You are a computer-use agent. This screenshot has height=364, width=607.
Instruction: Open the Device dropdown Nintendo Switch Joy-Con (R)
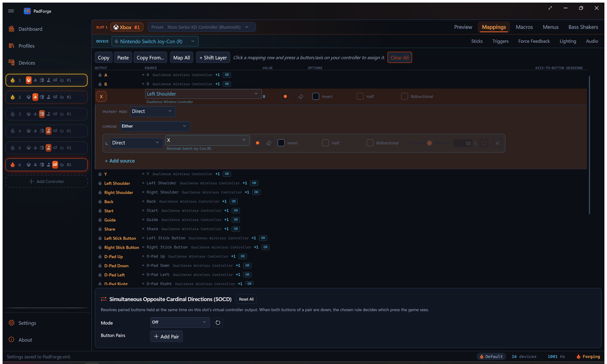[x=155, y=42]
